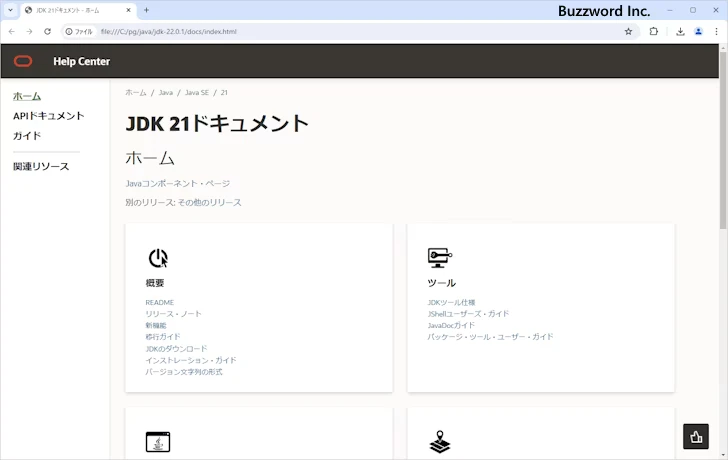Select ガイド in the sidebar
The image size is (728, 460).
27,136
